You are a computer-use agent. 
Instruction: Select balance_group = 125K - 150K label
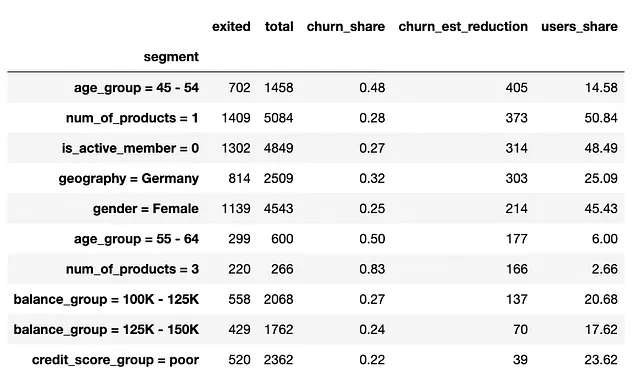click(106, 329)
